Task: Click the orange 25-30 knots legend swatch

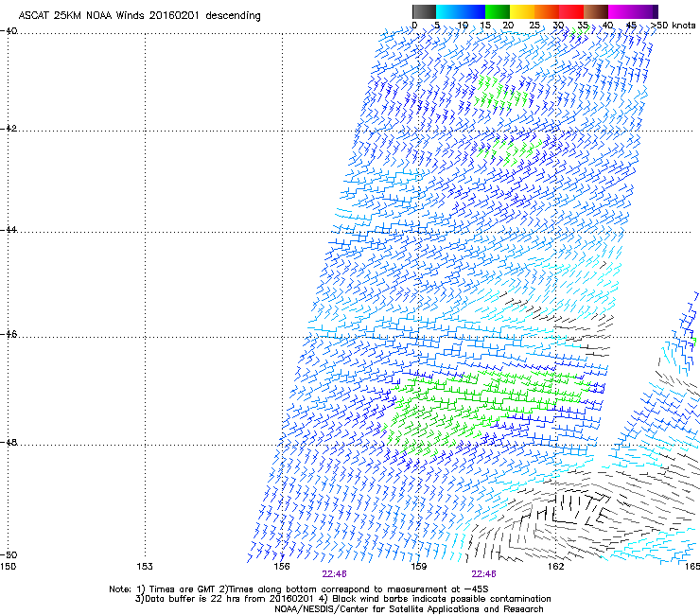Action: pos(547,11)
